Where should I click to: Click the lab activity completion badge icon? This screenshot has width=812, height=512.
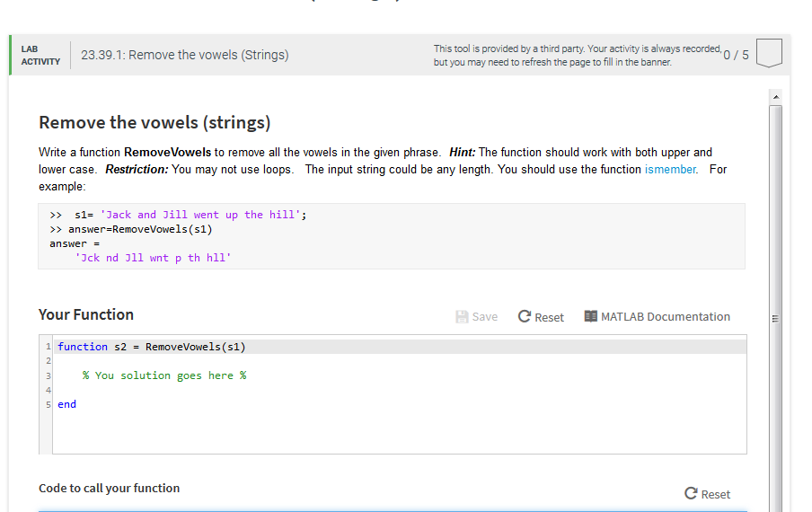[x=769, y=53]
